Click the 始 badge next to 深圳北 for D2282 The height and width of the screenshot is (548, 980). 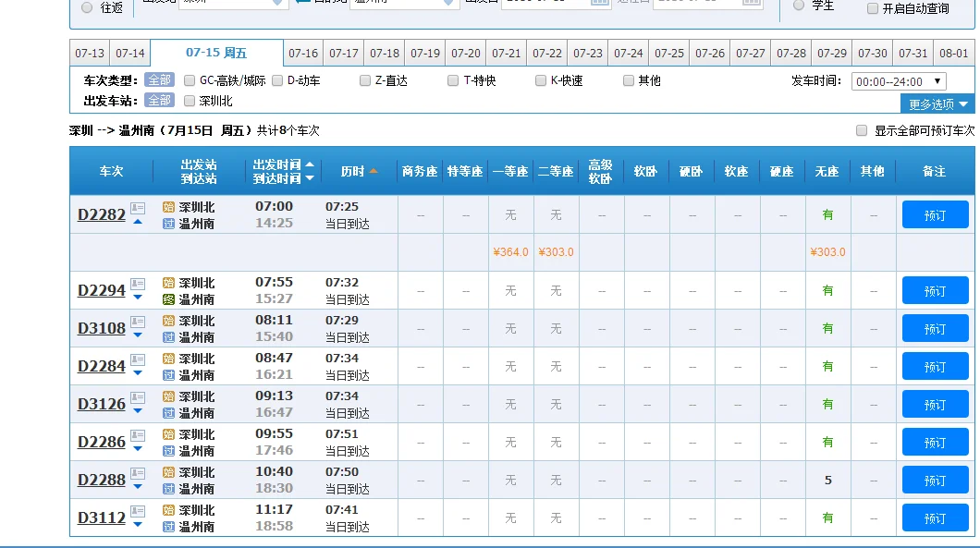pyautogui.click(x=166, y=207)
